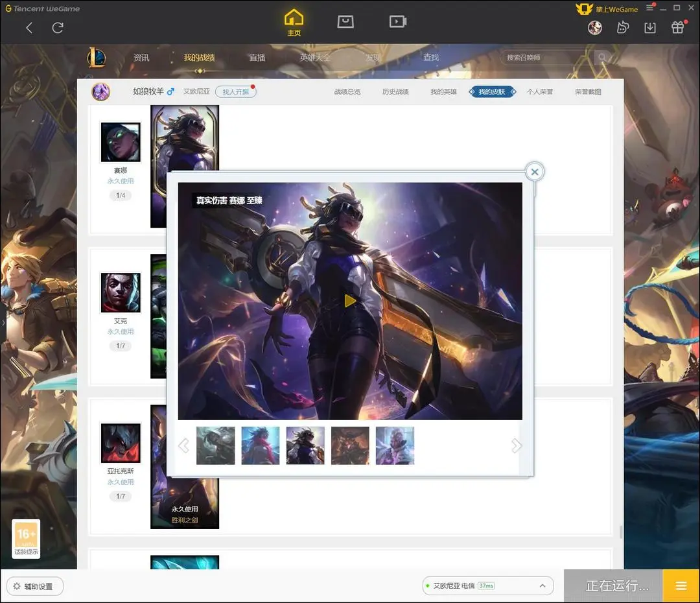Play the 真实伤害 赛娜 skin video

(x=350, y=301)
